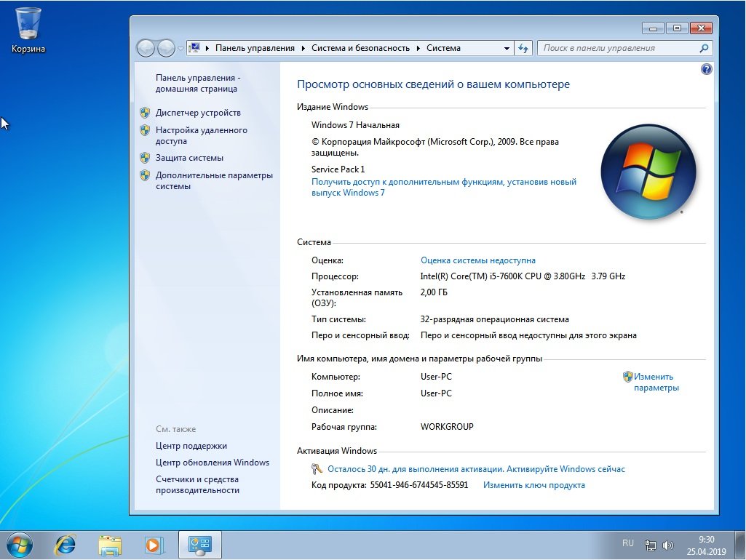
Task: Click Изменить параметры for computer name
Action: [655, 383]
